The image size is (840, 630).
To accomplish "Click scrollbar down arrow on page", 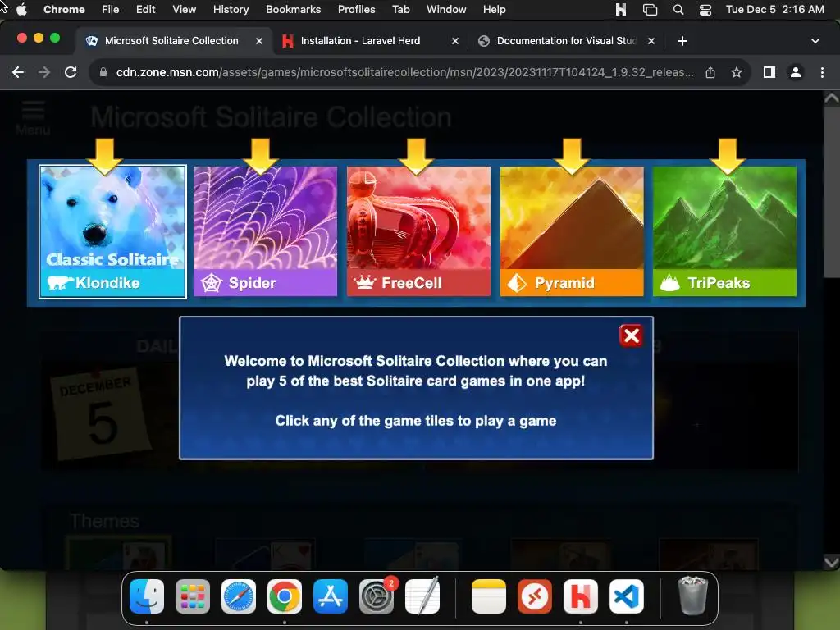I will click(832, 562).
